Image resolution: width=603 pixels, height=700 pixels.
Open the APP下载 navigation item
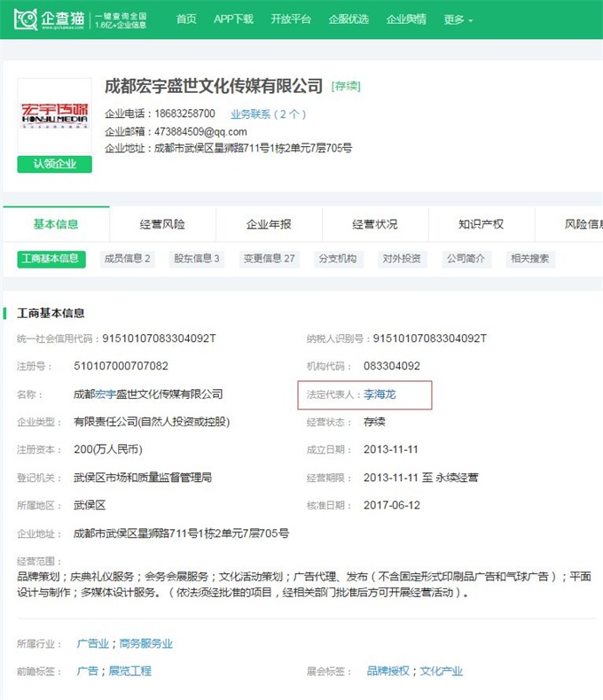tap(233, 19)
